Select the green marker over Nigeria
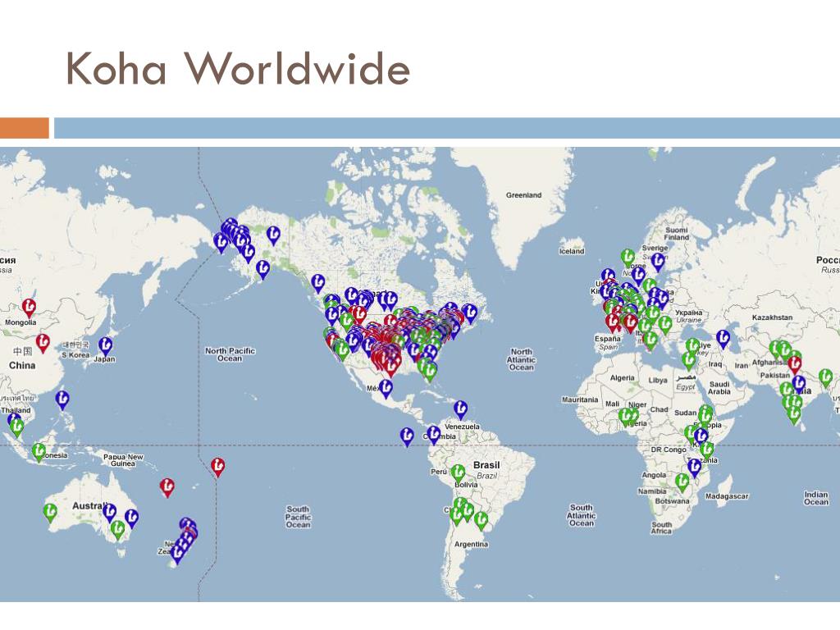 click(x=625, y=416)
